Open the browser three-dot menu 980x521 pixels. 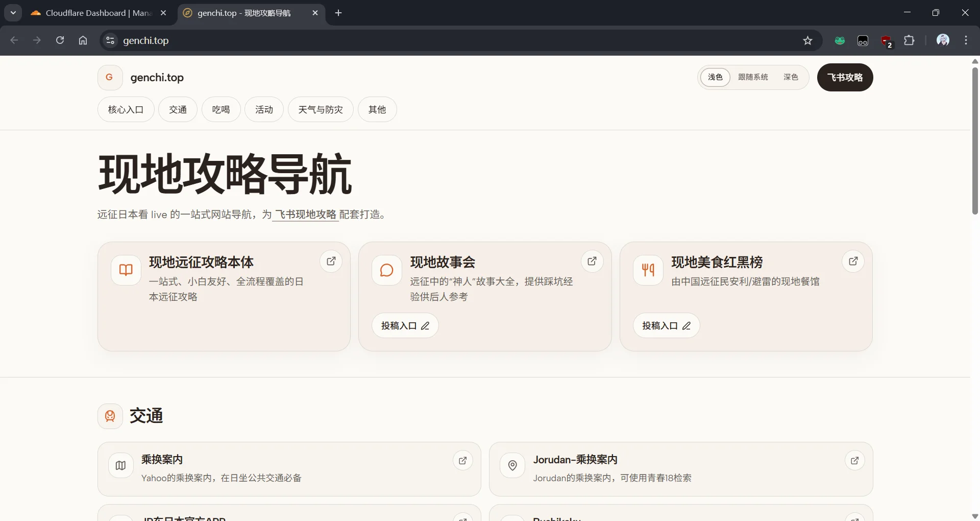pos(967,40)
